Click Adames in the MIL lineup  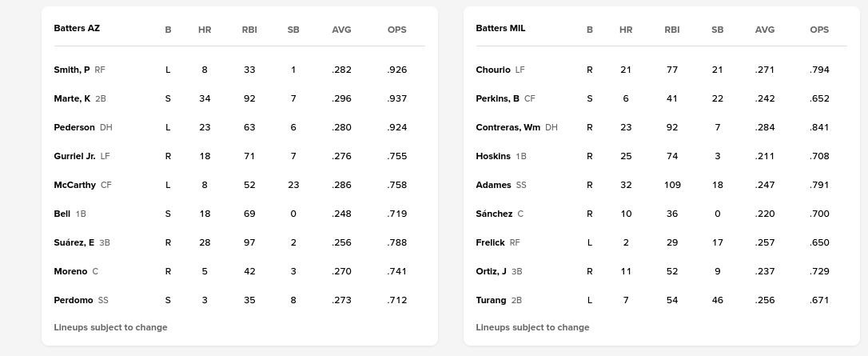(493, 185)
